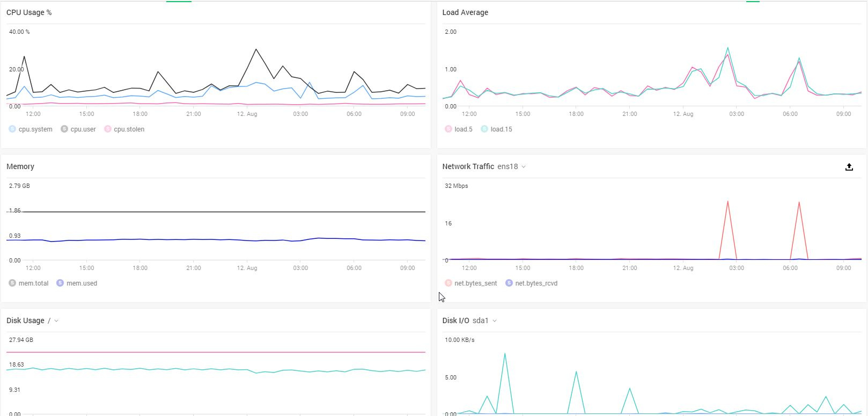Click the Load Average panel title

tap(465, 12)
